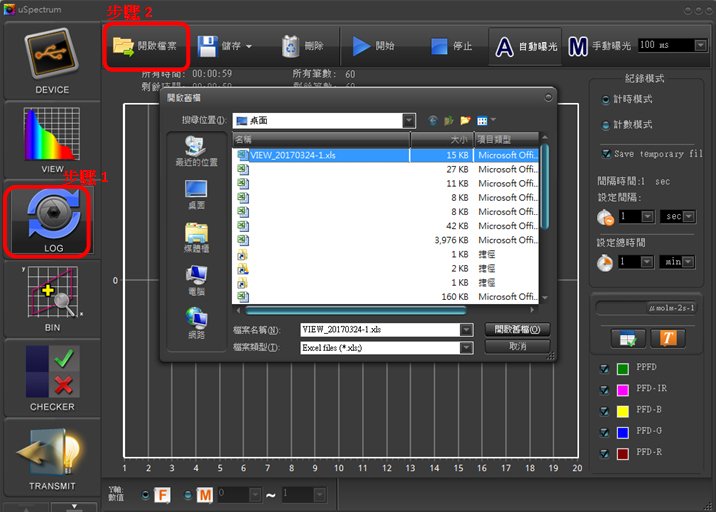The height and width of the screenshot is (512, 716).
Task: Click the delete recycle bin button
Action: (302, 46)
